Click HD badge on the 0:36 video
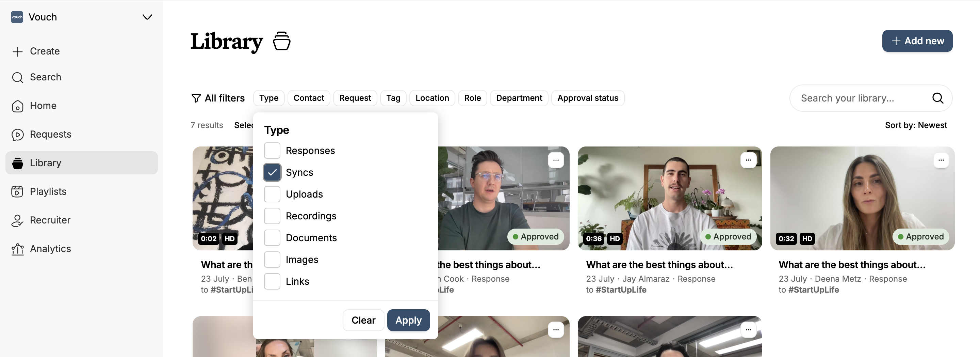This screenshot has width=980, height=357. 615,239
